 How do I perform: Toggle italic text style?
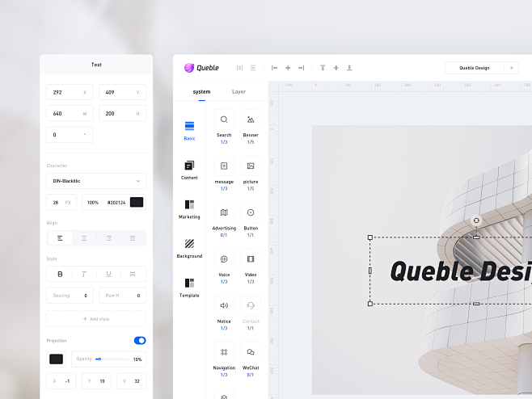point(84,274)
